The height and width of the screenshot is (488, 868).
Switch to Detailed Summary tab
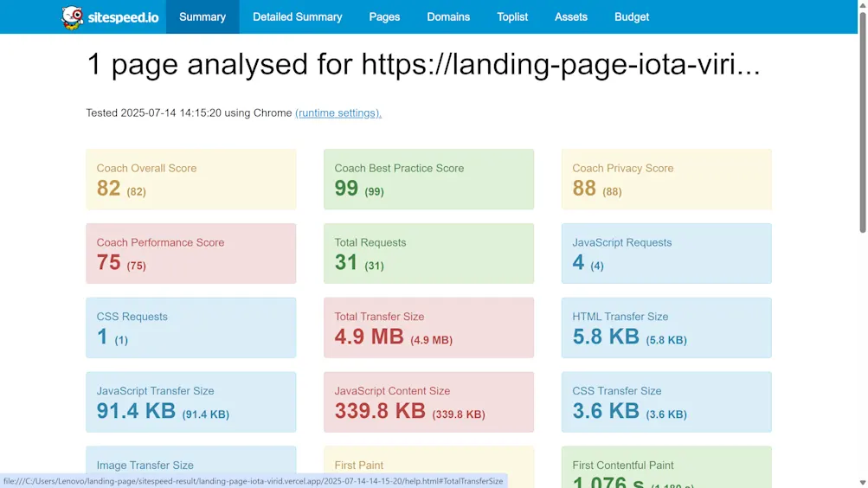pyautogui.click(x=298, y=17)
